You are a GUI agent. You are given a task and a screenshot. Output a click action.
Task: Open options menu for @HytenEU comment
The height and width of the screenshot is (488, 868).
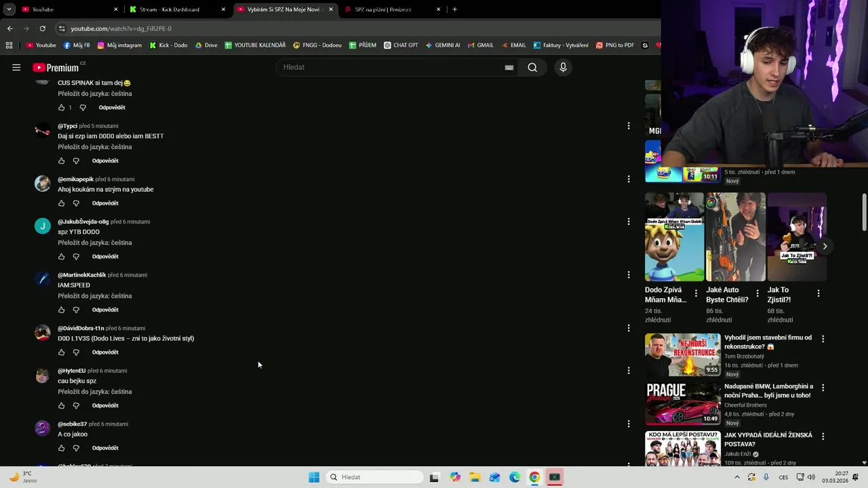(629, 370)
